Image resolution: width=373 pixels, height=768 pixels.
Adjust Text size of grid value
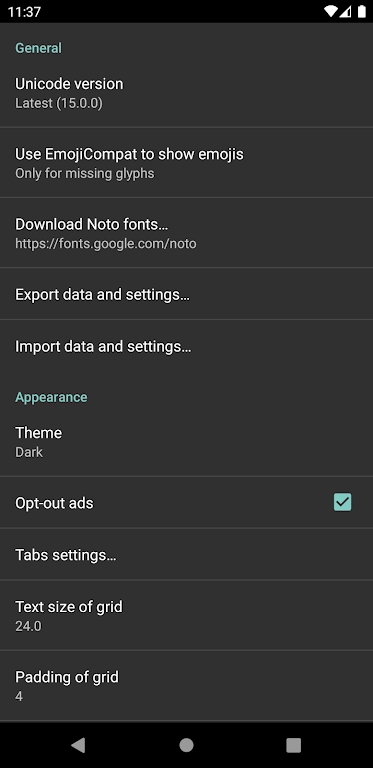point(186,616)
